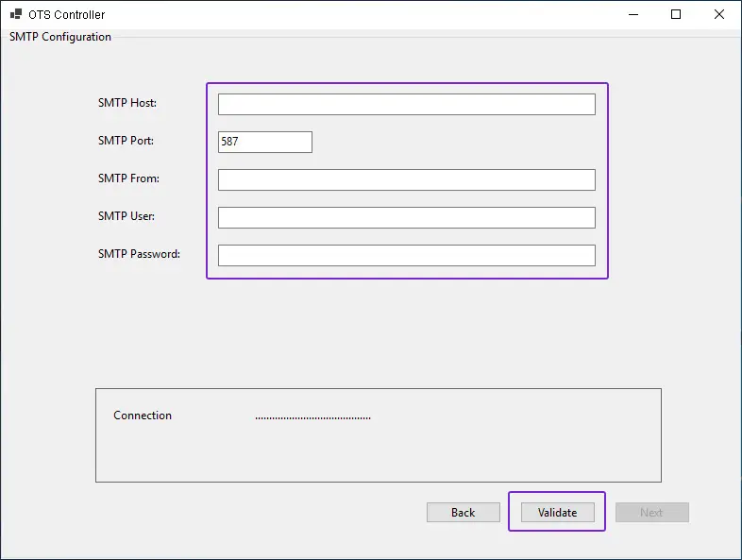Click the dotted Connection status indicator
This screenshot has height=560, width=742.
(x=312, y=416)
